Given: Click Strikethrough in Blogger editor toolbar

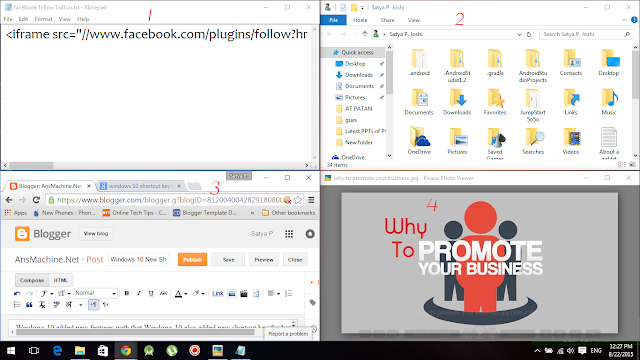Looking at the screenshot, I should (x=163, y=293).
